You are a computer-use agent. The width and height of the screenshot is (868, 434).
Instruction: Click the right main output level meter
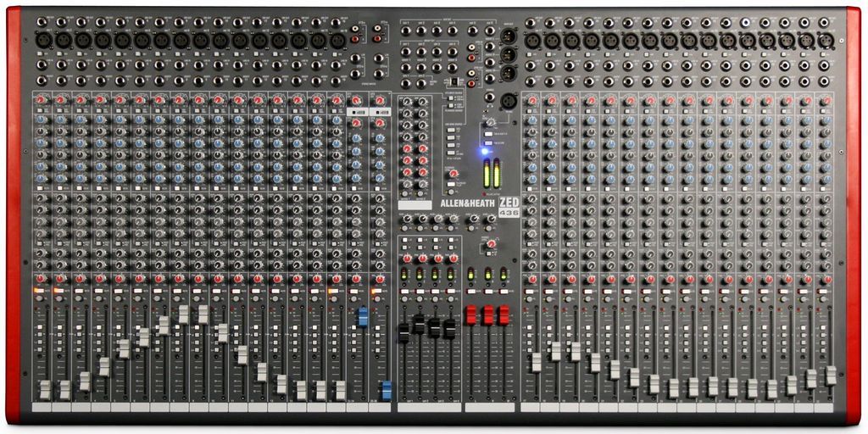(x=496, y=173)
